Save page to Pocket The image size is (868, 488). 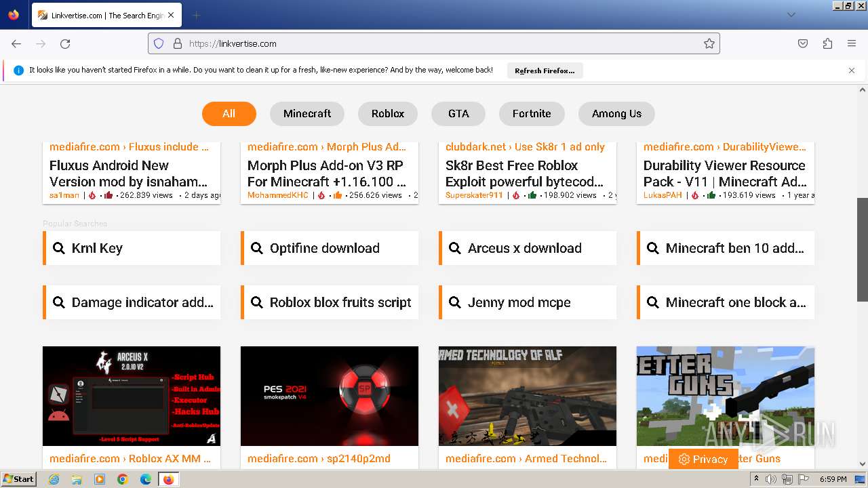tap(803, 43)
